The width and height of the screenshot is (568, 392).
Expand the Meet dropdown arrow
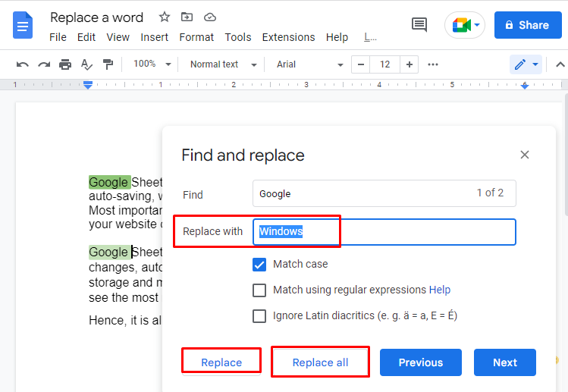(477, 25)
